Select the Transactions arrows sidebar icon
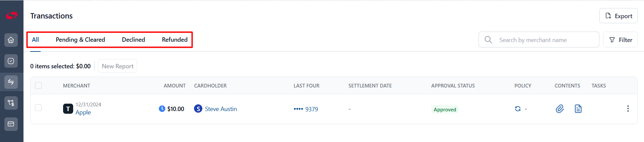 pos(11,82)
